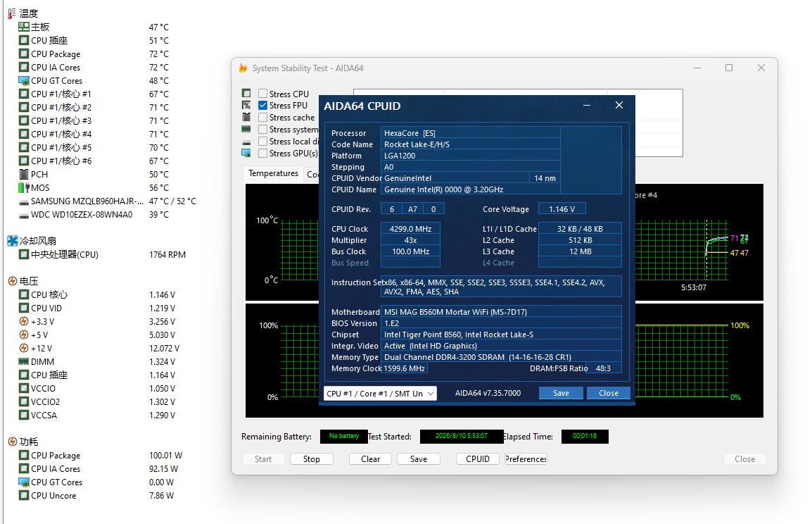Image resolution: width=812 pixels, height=524 pixels.
Task: Select the CPU Clock value 4299.0 MHz
Action: click(410, 229)
